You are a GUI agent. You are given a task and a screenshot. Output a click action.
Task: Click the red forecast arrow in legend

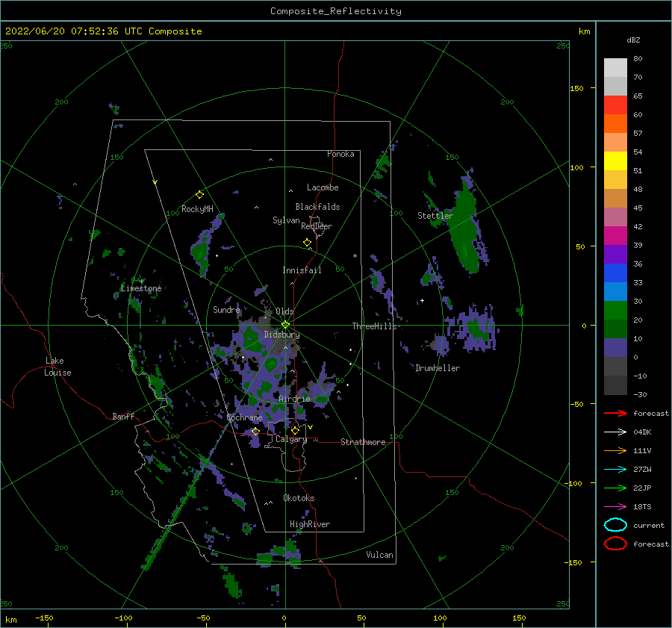(x=615, y=413)
